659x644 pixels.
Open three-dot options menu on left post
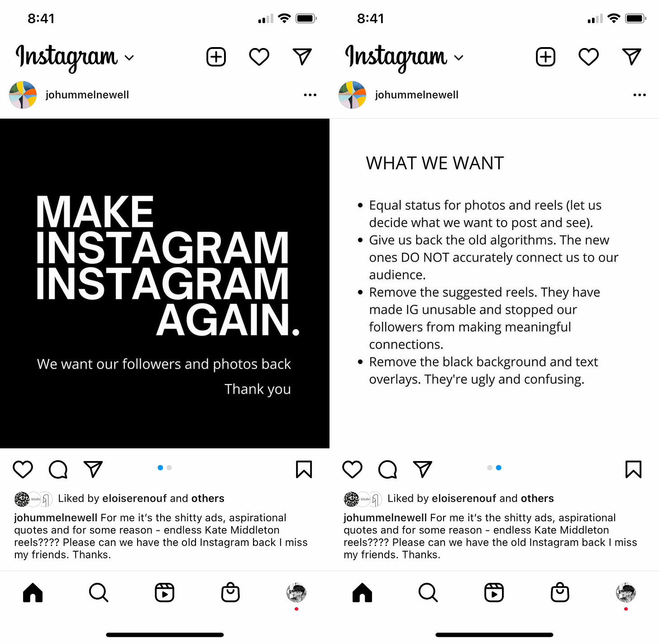pyautogui.click(x=310, y=95)
